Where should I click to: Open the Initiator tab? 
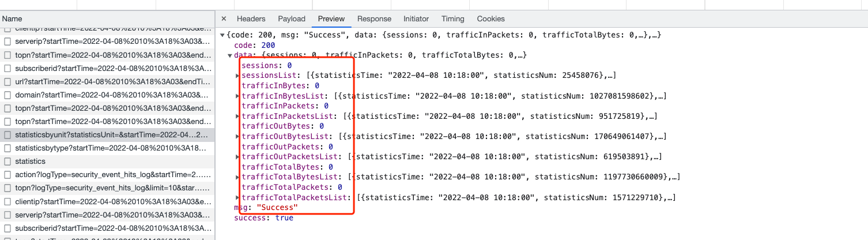pyautogui.click(x=416, y=19)
